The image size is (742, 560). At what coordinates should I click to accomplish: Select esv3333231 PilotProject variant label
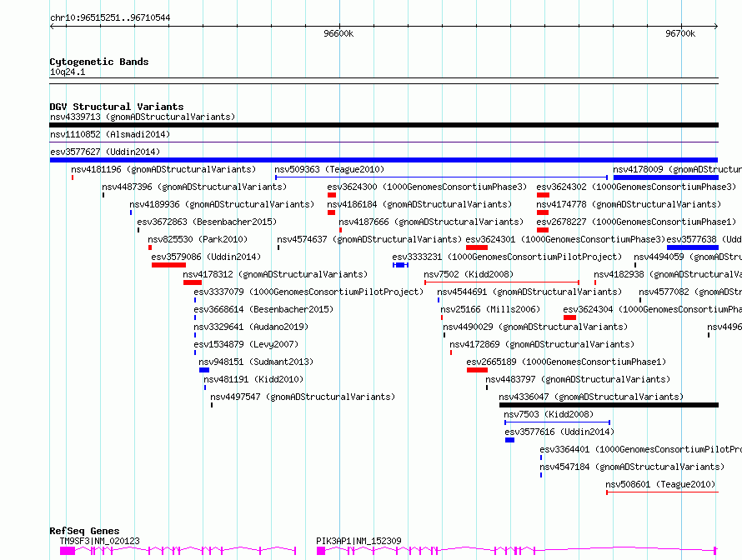click(x=507, y=257)
